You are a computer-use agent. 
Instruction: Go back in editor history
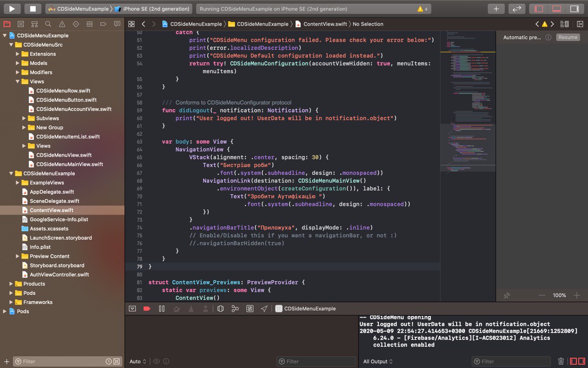click(143, 24)
